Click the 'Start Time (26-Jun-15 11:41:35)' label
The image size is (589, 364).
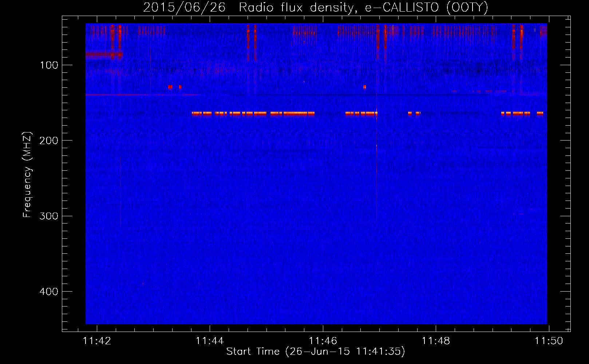316,352
